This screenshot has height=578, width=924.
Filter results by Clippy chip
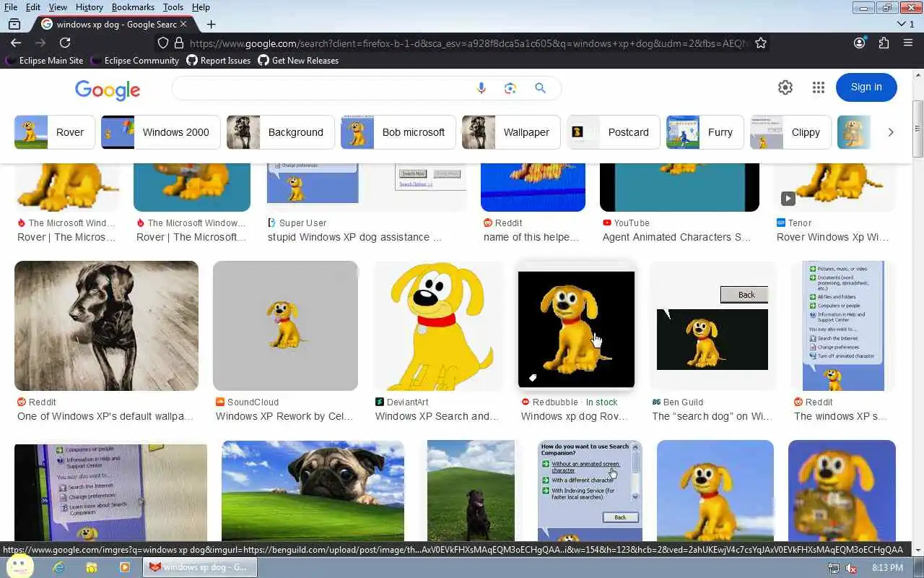[790, 132]
